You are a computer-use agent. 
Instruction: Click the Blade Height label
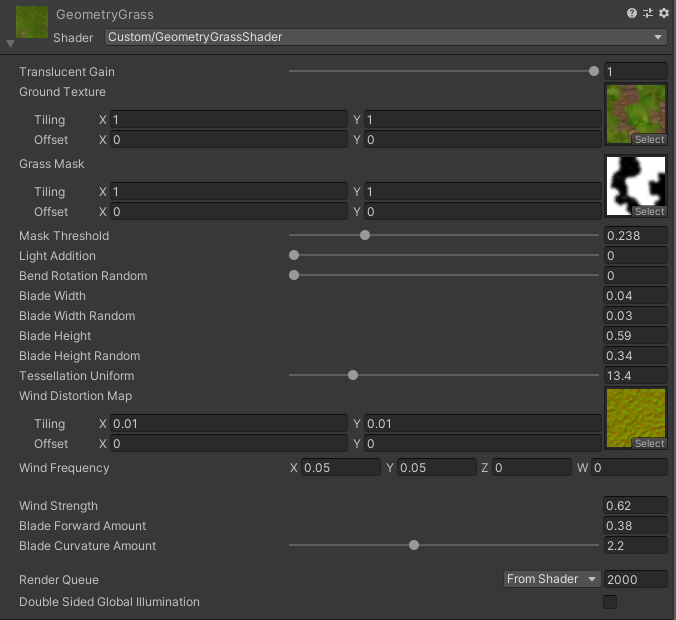click(x=55, y=336)
